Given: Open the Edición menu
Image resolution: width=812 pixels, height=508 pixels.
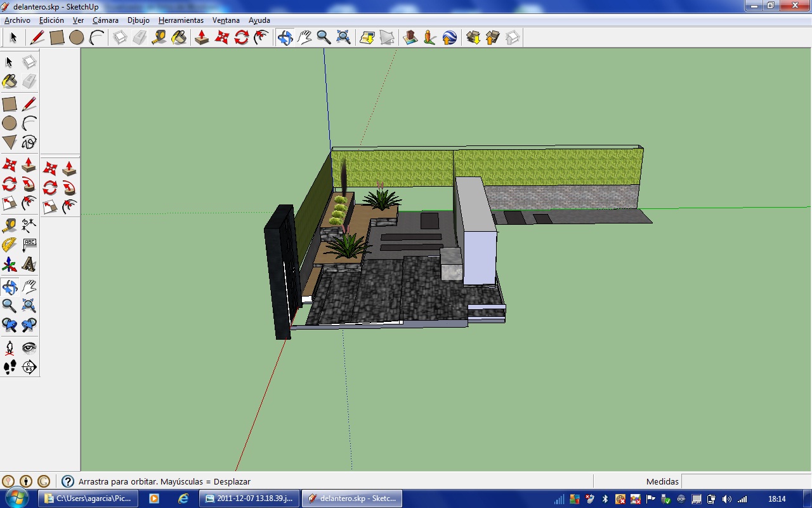Looking at the screenshot, I should point(51,20).
